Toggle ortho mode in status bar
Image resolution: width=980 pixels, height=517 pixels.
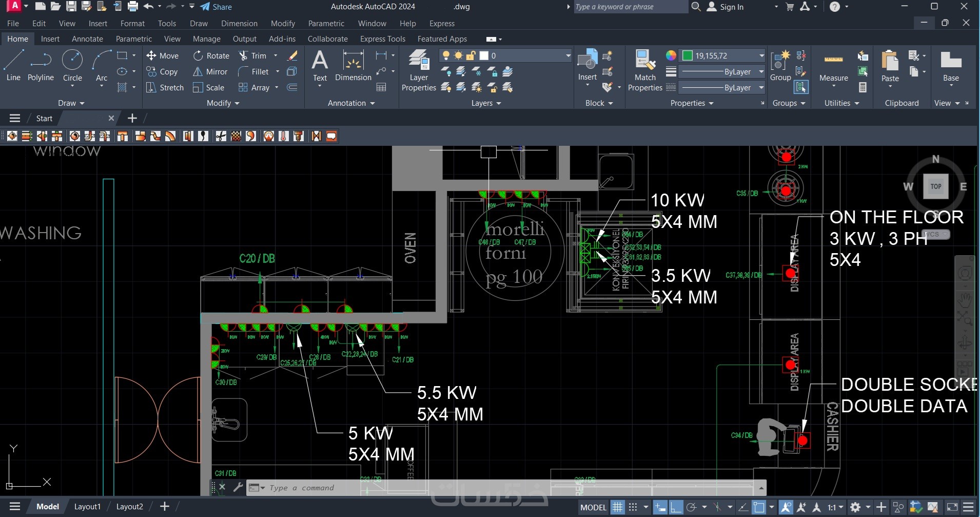pyautogui.click(x=676, y=507)
